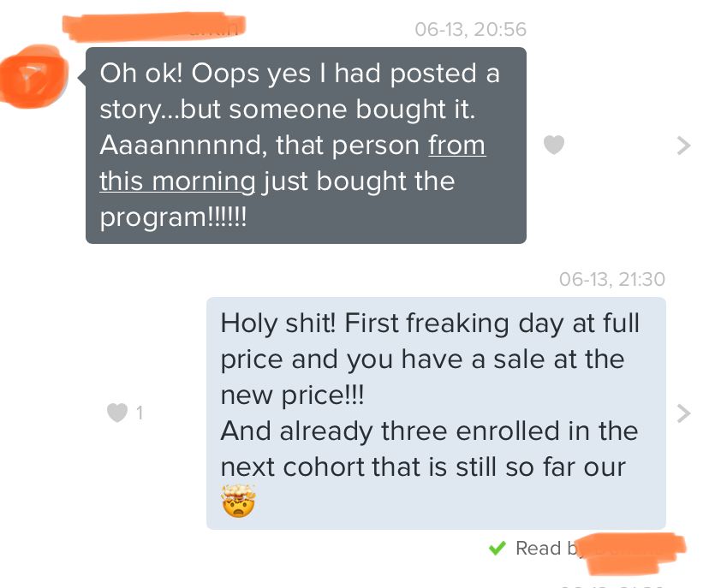Click the heart icon beside the blue message
709x588 pixels.
click(x=116, y=413)
